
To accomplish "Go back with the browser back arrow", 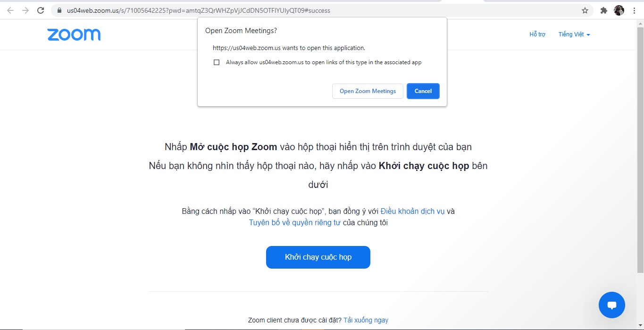I will click(10, 10).
